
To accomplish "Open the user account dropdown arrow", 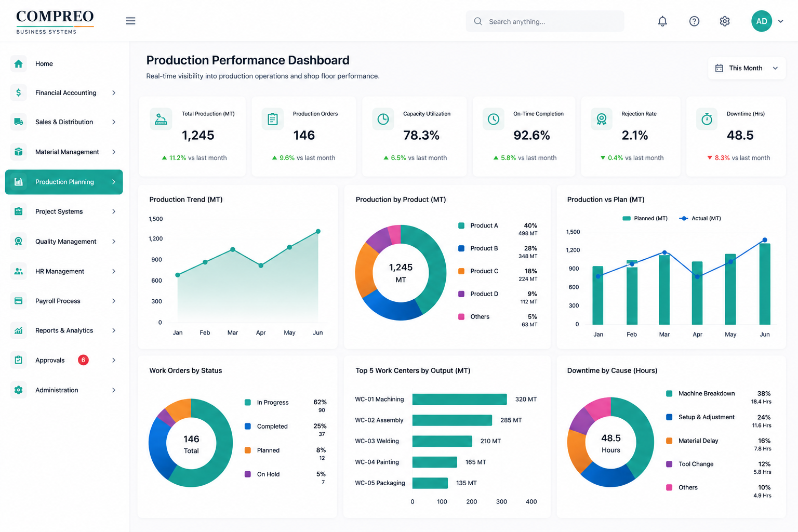I will 780,21.
